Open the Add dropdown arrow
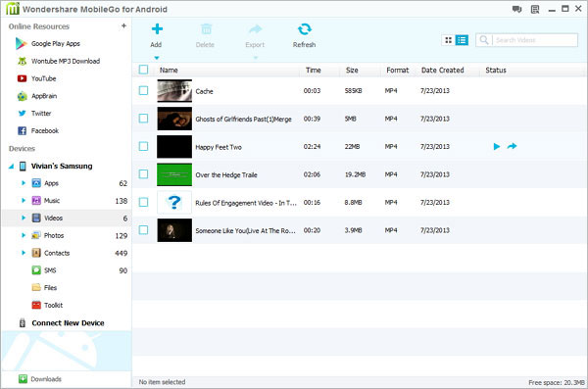 click(157, 58)
